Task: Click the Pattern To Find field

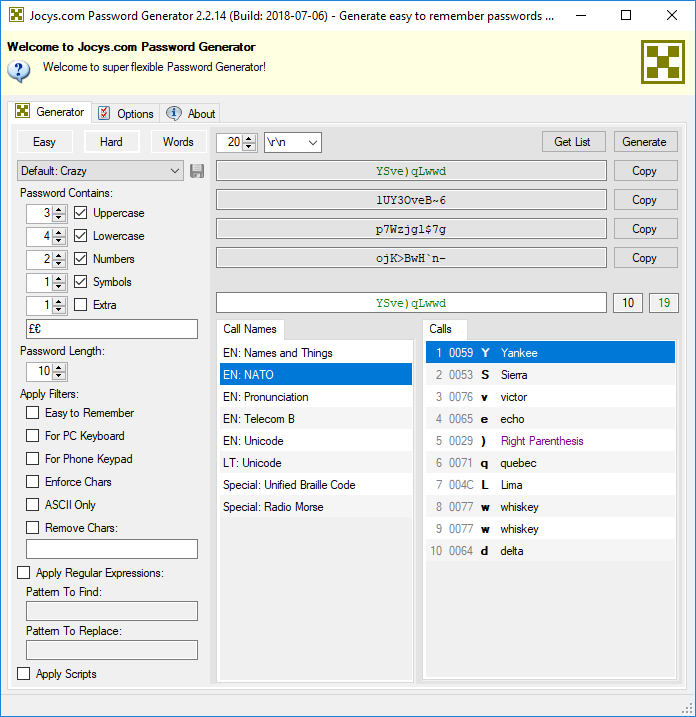Action: [x=112, y=611]
